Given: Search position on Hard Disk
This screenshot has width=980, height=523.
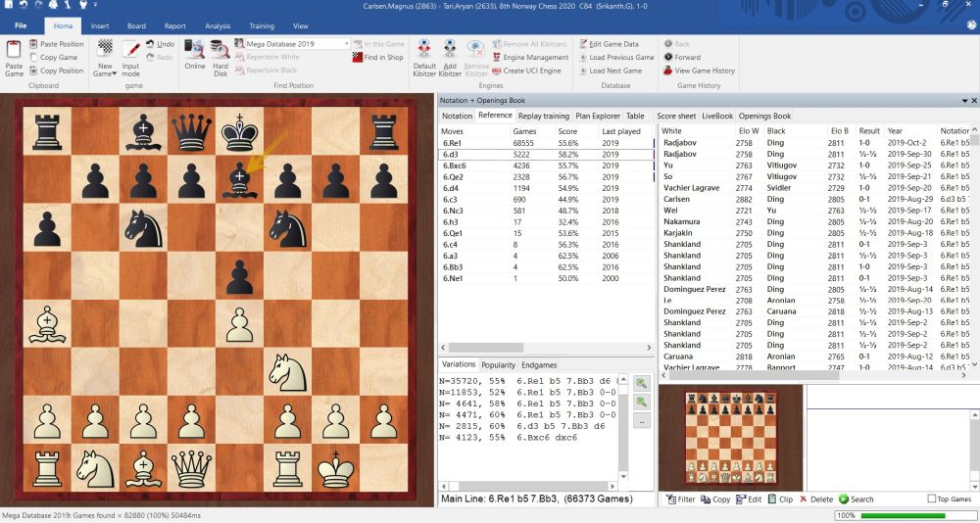Looking at the screenshot, I should click(x=220, y=57).
